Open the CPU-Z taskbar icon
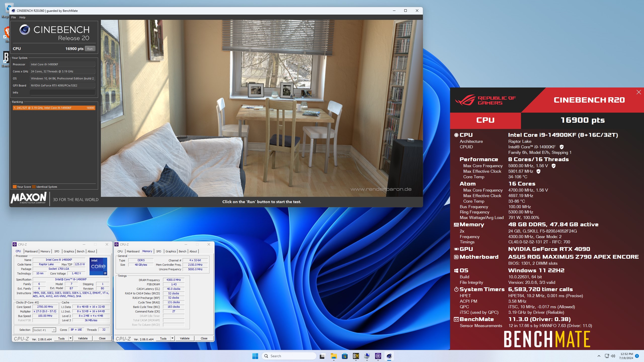Viewport: 644px width, 362px height. point(378,356)
